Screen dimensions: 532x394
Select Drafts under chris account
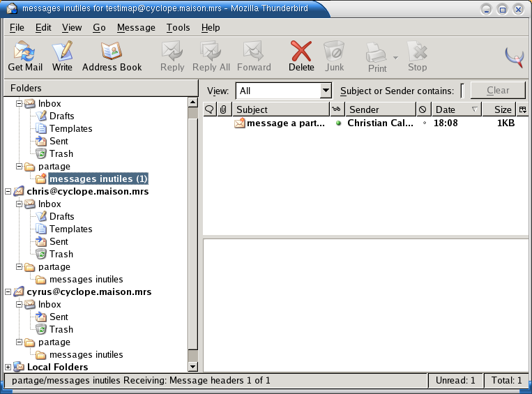tap(61, 216)
